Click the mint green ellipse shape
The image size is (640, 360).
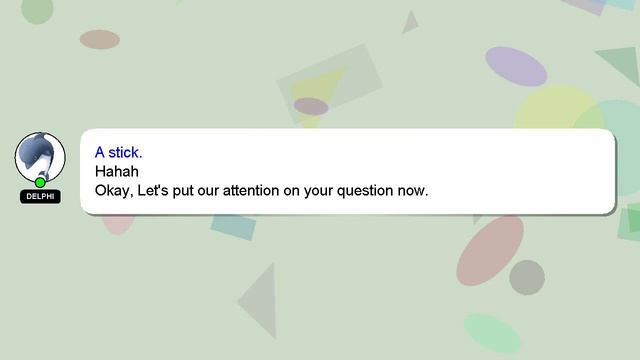click(x=492, y=333)
